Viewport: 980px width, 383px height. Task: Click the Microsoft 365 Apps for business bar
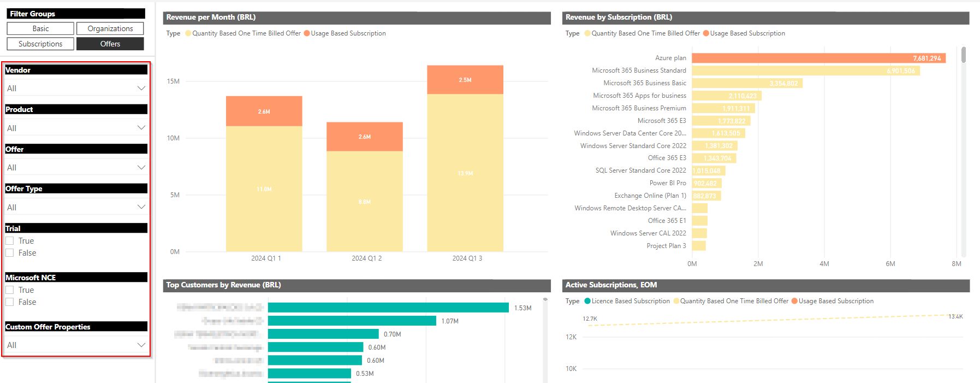[727, 96]
